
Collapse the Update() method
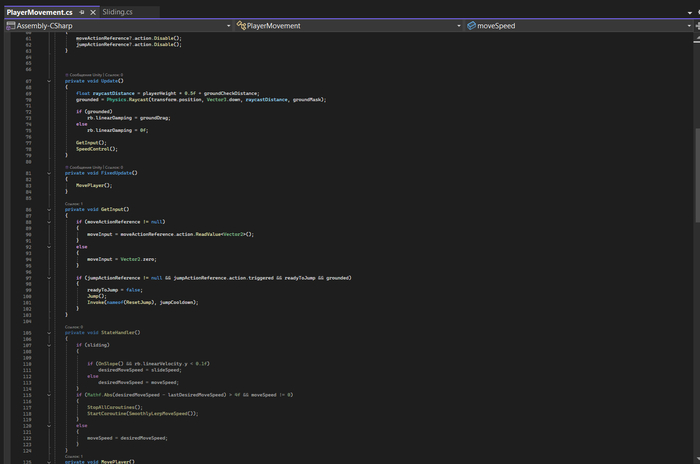click(48, 80)
